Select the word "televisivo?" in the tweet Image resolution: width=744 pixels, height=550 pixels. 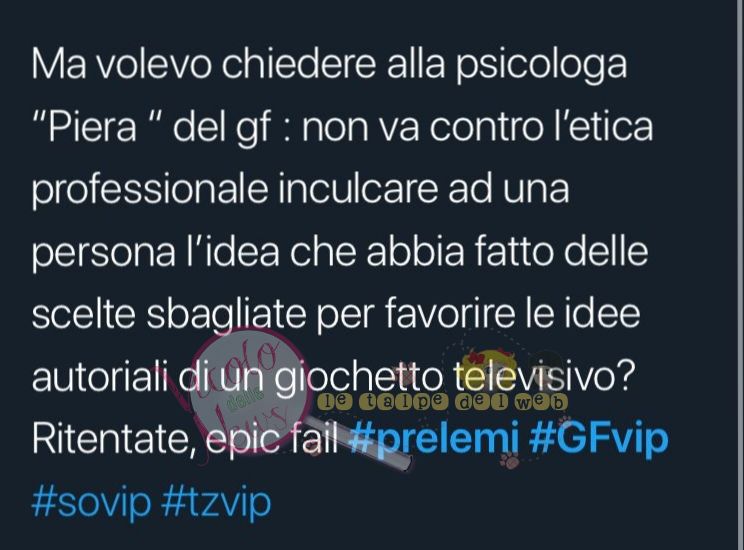point(541,376)
